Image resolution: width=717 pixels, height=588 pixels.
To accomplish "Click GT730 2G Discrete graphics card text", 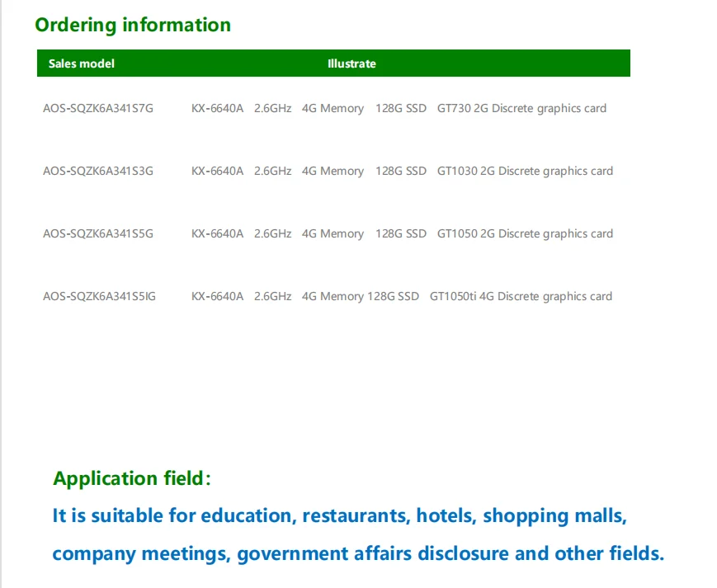I will pos(521,108).
